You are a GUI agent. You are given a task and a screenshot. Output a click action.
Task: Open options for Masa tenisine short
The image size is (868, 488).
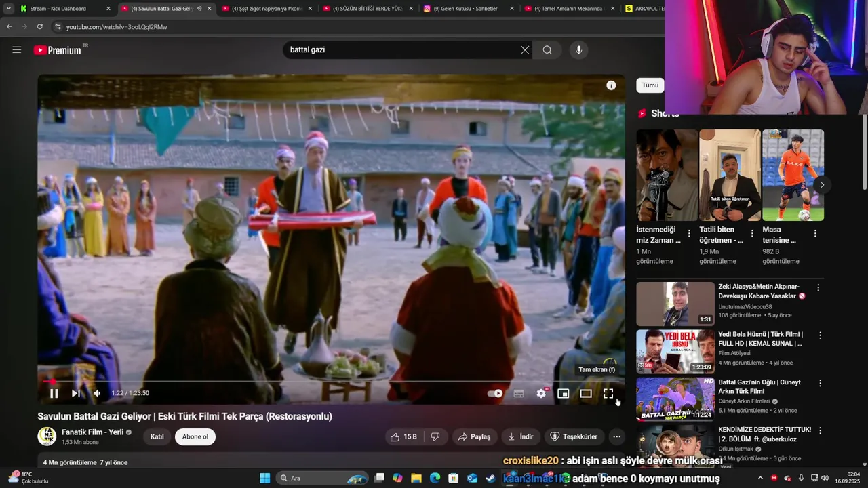[x=815, y=233]
